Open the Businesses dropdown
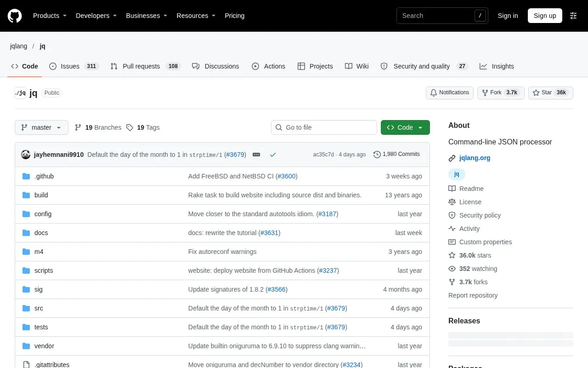 (147, 16)
